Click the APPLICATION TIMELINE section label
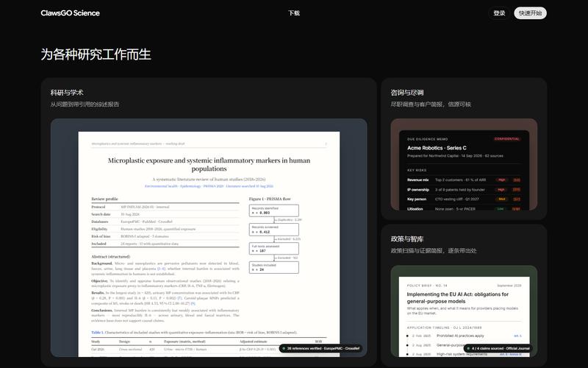Screen dimensions: 588x368 [x=445, y=328]
